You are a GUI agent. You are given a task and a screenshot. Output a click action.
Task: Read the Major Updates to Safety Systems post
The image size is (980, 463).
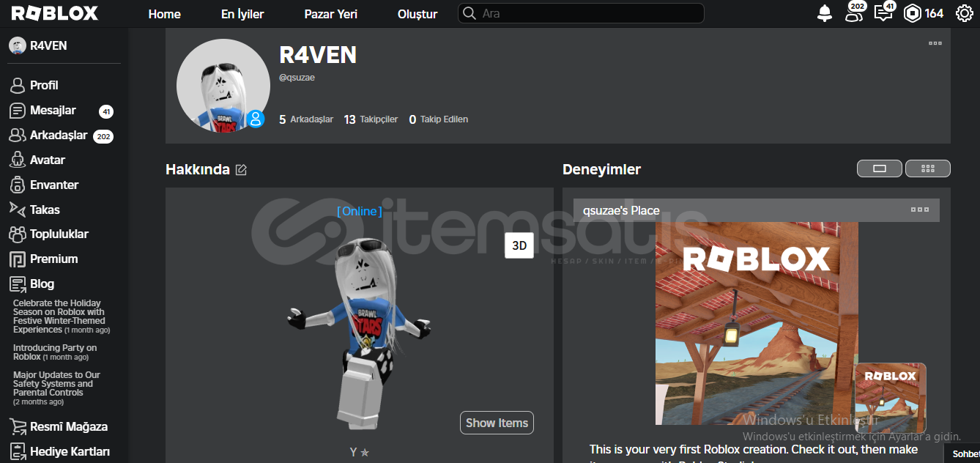click(56, 388)
